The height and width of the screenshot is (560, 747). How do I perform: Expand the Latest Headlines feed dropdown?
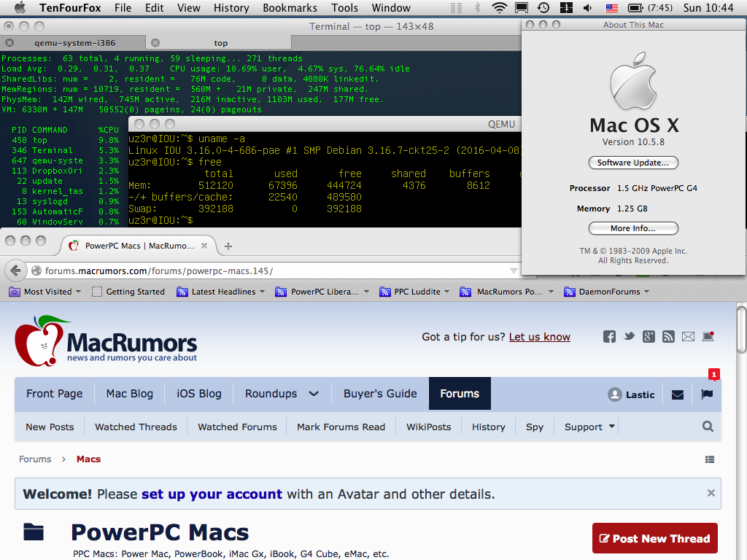coord(262,292)
